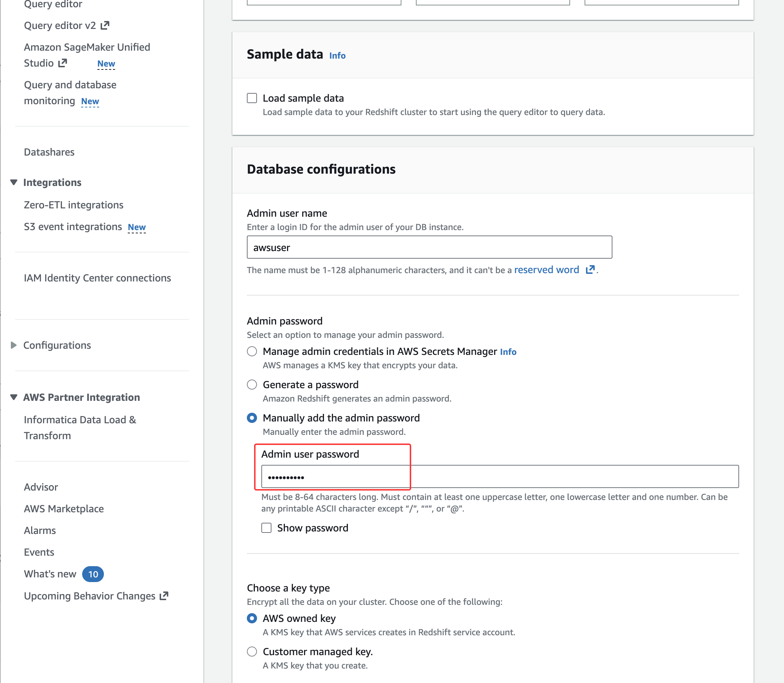Screen dimensions: 784x683
Task: Open Zero-ETL integrations page
Action: click(x=73, y=205)
